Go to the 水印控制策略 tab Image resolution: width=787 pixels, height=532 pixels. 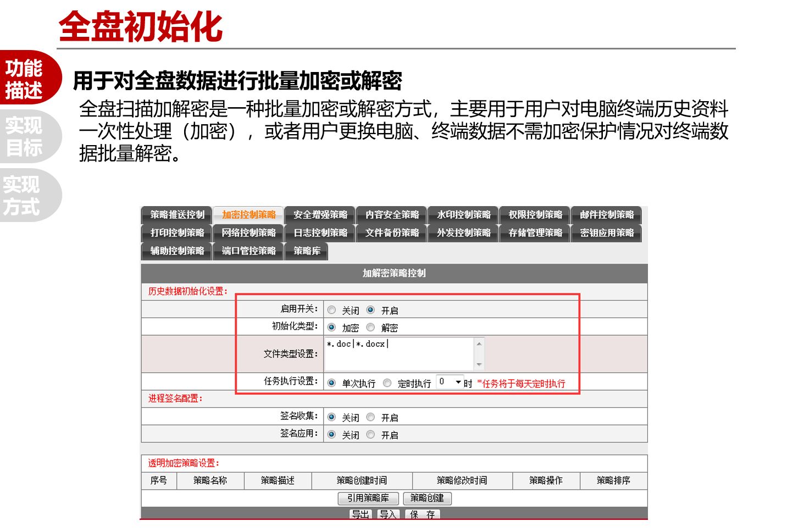tap(463, 215)
